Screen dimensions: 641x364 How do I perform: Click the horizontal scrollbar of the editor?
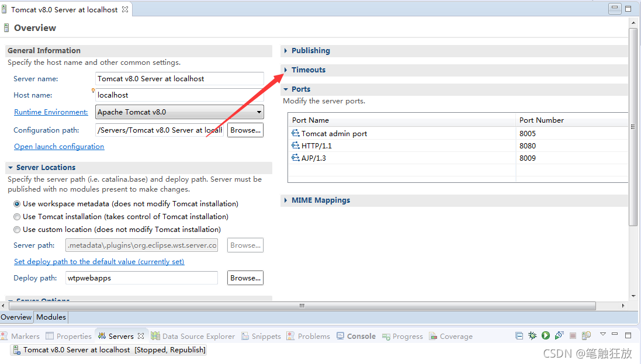point(302,306)
